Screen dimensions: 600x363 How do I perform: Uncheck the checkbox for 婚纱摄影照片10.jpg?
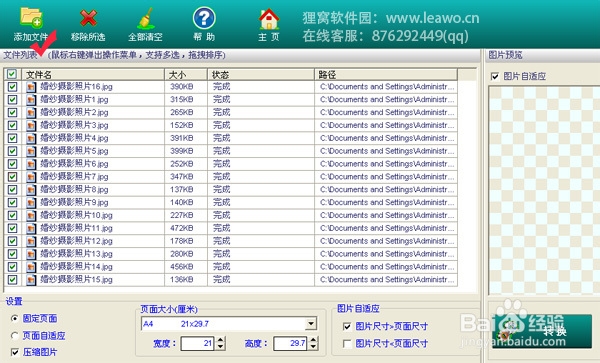pos(12,215)
